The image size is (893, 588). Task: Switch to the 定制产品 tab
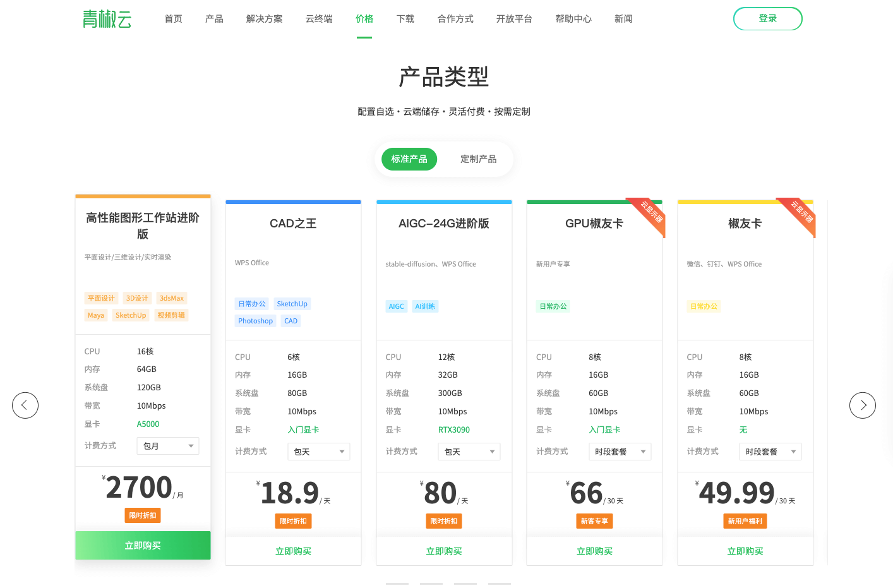(x=478, y=159)
